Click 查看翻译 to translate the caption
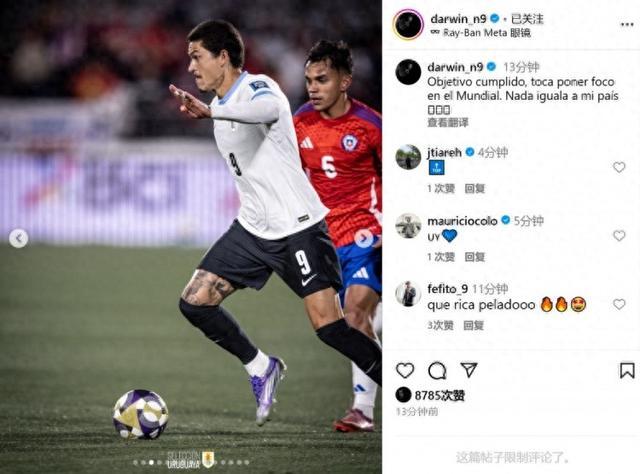 coord(448,122)
